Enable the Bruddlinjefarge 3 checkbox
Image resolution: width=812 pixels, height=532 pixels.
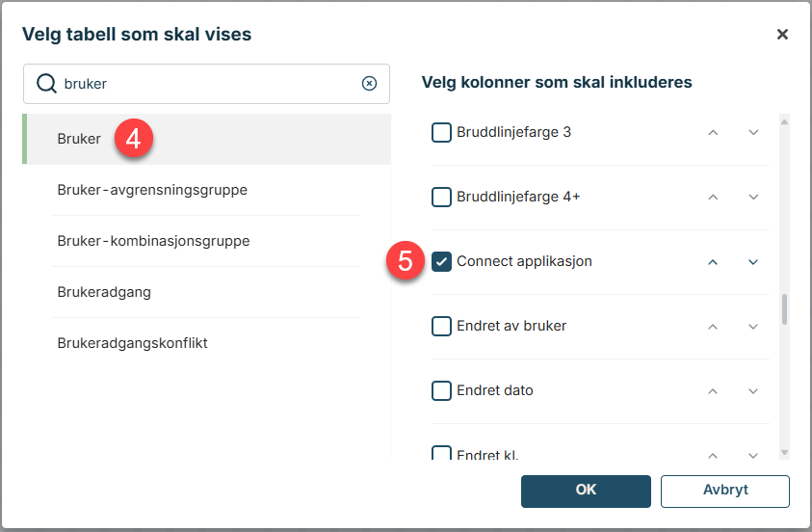[441, 132]
